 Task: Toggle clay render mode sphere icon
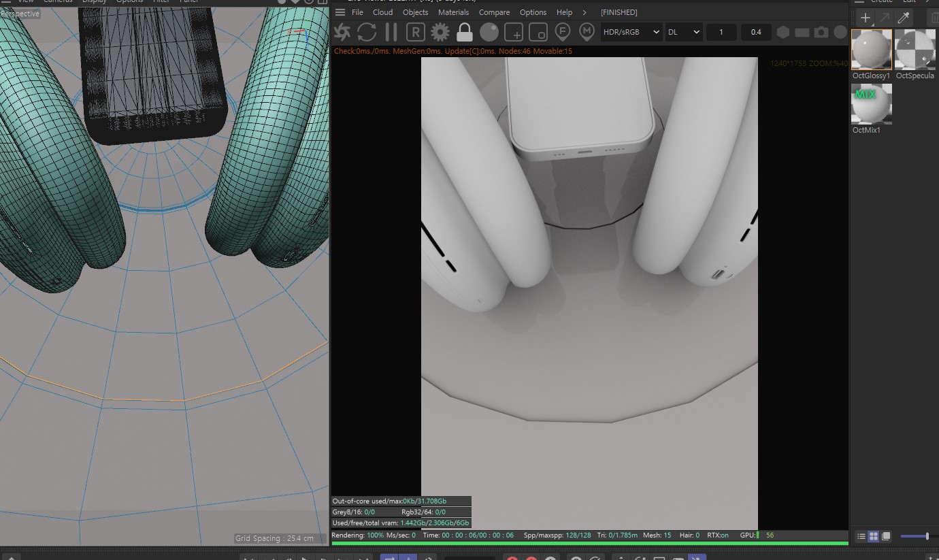[489, 32]
